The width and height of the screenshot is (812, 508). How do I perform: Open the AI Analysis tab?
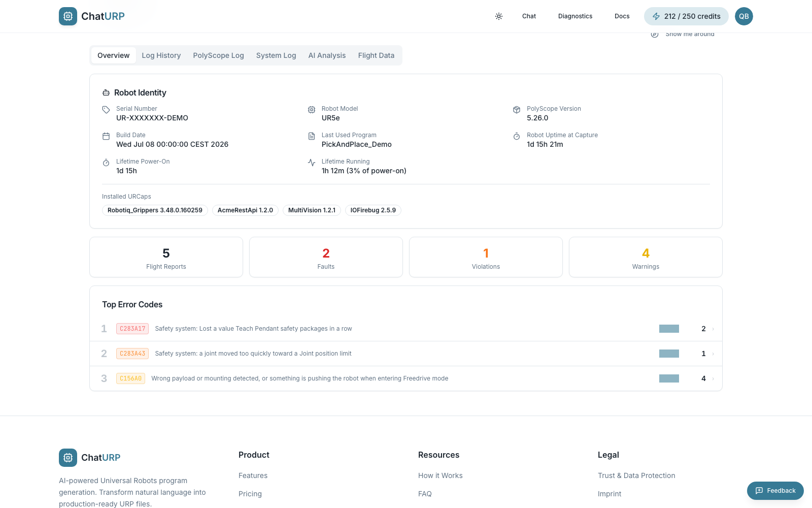tap(327, 55)
